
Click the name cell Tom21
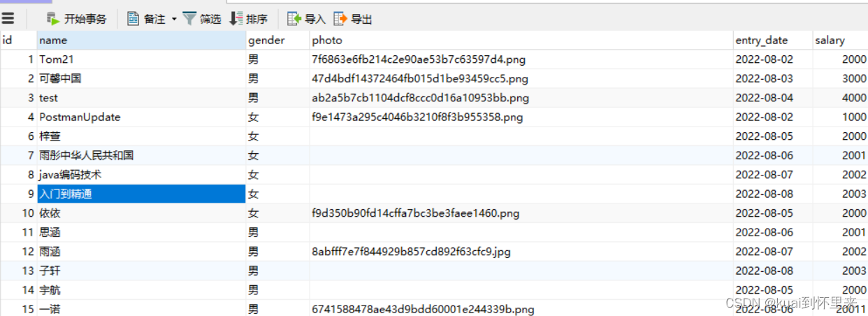tap(142, 59)
